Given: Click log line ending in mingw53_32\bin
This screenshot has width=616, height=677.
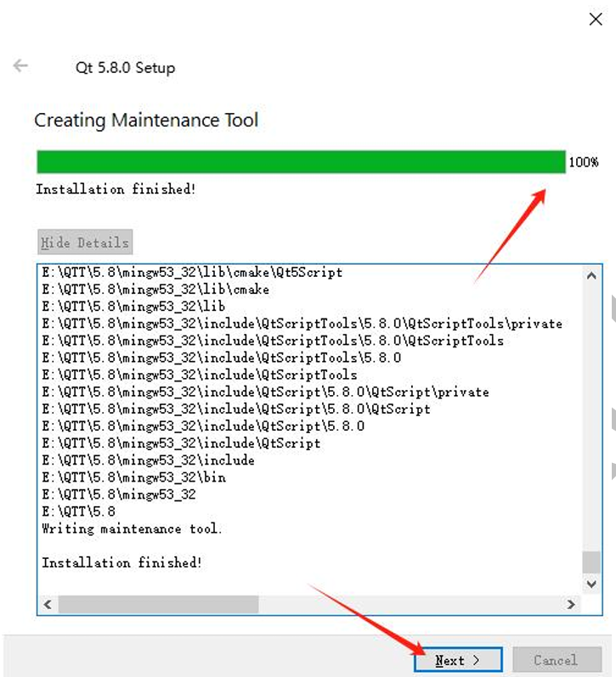Looking at the screenshot, I should click(134, 477).
